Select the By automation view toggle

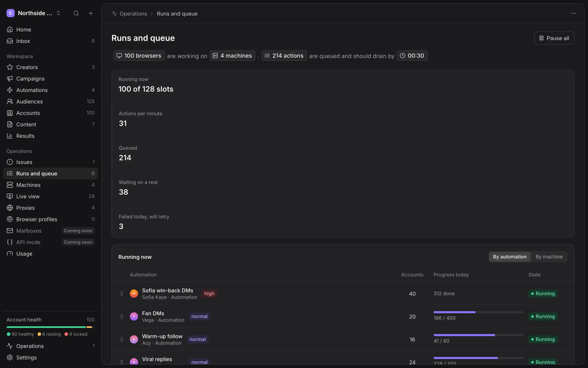(x=510, y=257)
